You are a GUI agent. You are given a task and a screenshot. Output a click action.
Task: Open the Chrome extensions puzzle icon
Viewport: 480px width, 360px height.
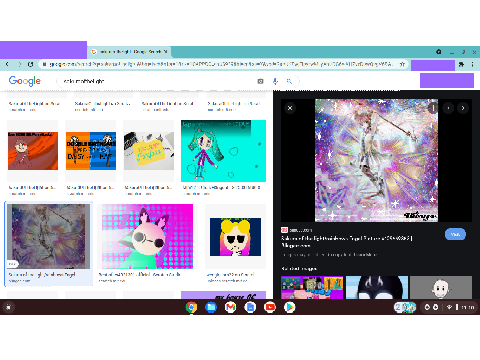[461, 64]
